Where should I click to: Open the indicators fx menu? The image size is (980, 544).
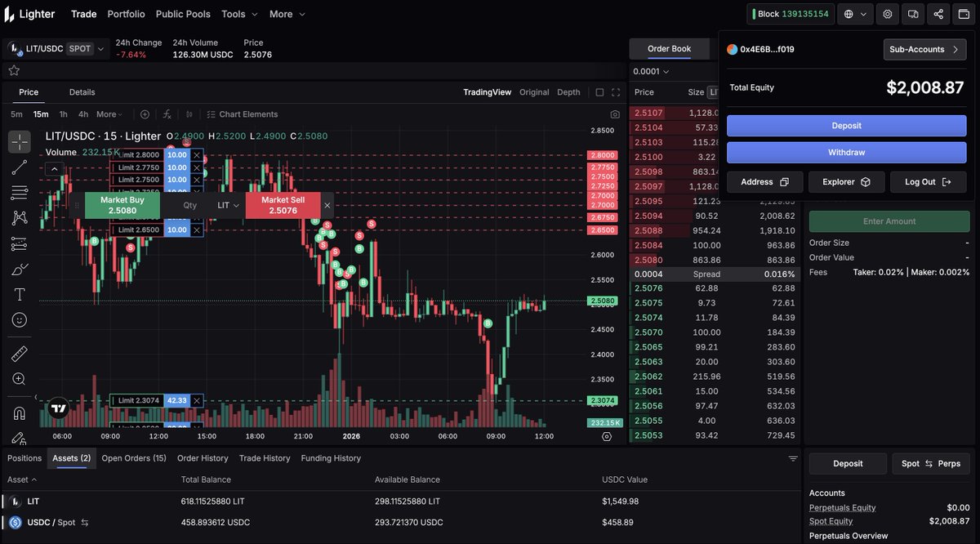pyautogui.click(x=167, y=114)
